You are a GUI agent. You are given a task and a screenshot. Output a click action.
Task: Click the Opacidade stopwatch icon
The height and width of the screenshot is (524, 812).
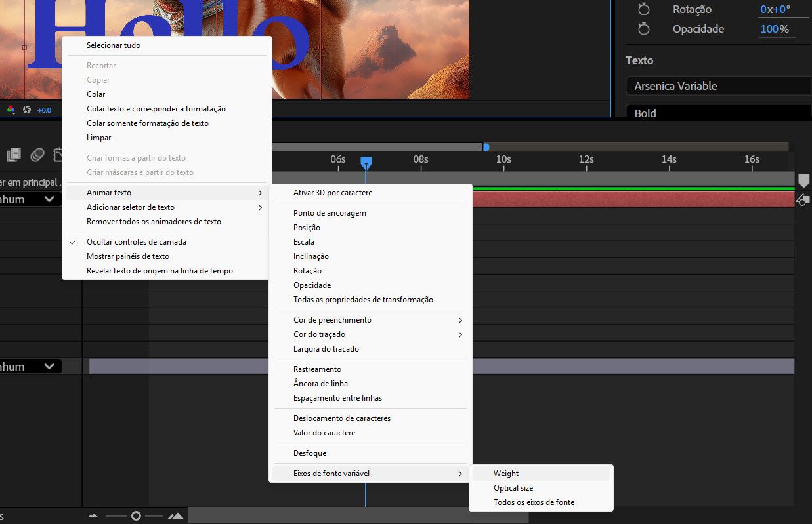tap(644, 29)
